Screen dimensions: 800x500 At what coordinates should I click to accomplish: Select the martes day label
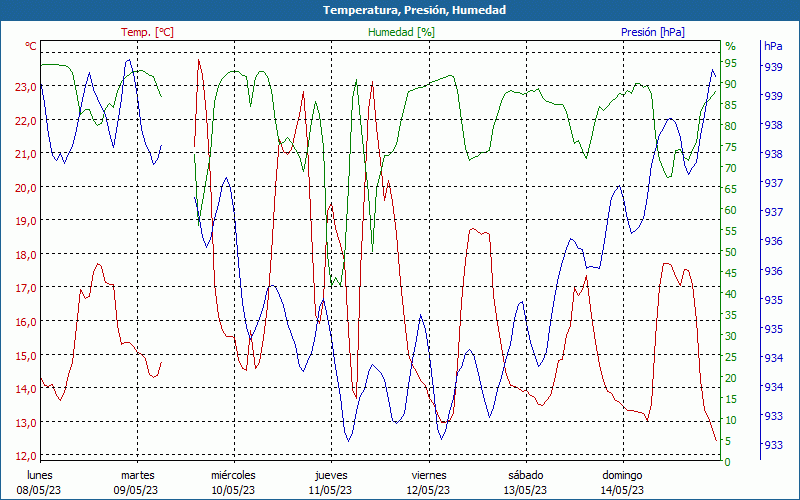[x=137, y=476]
